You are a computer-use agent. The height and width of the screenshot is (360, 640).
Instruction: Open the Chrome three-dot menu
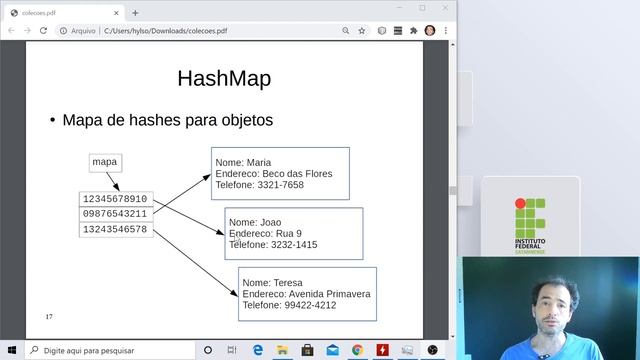(446, 31)
